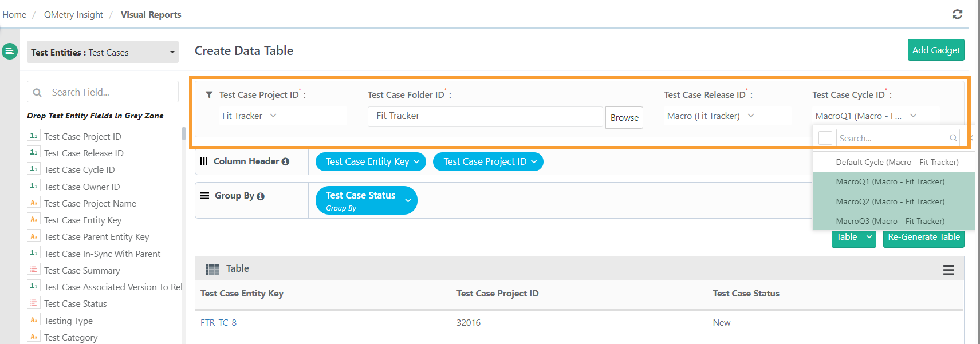The height and width of the screenshot is (344, 980).
Task: Go to QMetry Insight breadcrumb
Action: click(73, 15)
